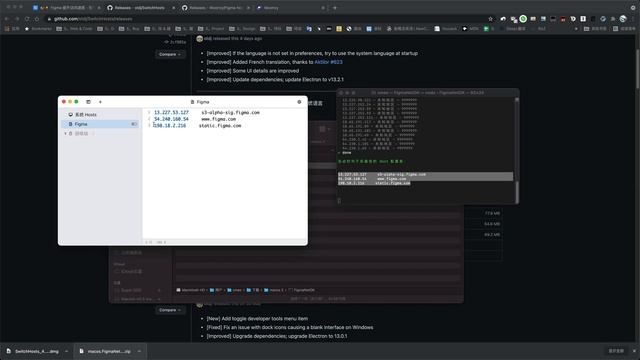Select the system Hosts item in sidebar
The image size is (640, 360).
click(x=86, y=115)
